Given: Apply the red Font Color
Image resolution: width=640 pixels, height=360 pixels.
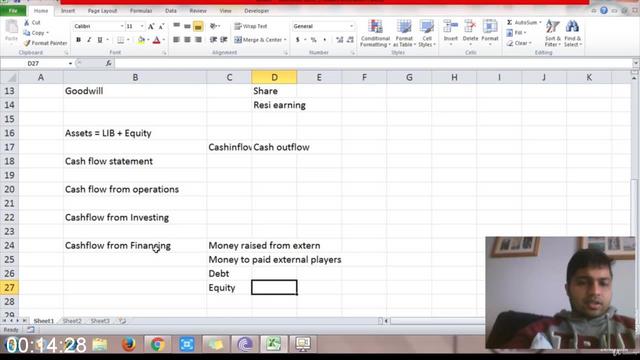Looking at the screenshot, I should pos(156,40).
